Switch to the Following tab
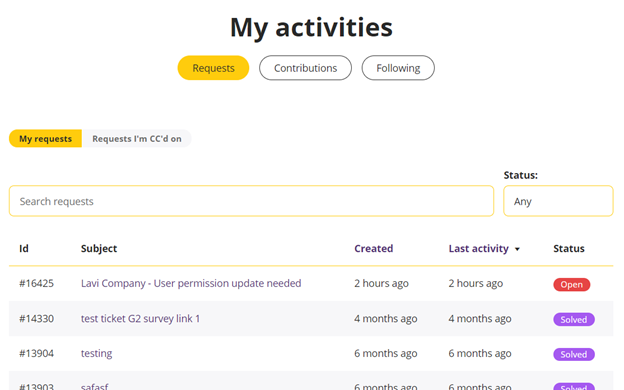The image size is (624, 390). (x=398, y=68)
